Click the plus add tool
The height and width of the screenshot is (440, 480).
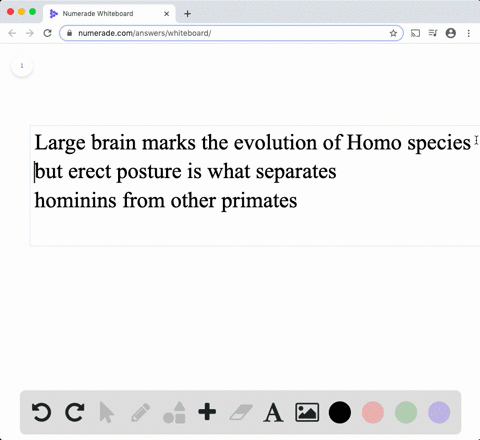tap(207, 412)
